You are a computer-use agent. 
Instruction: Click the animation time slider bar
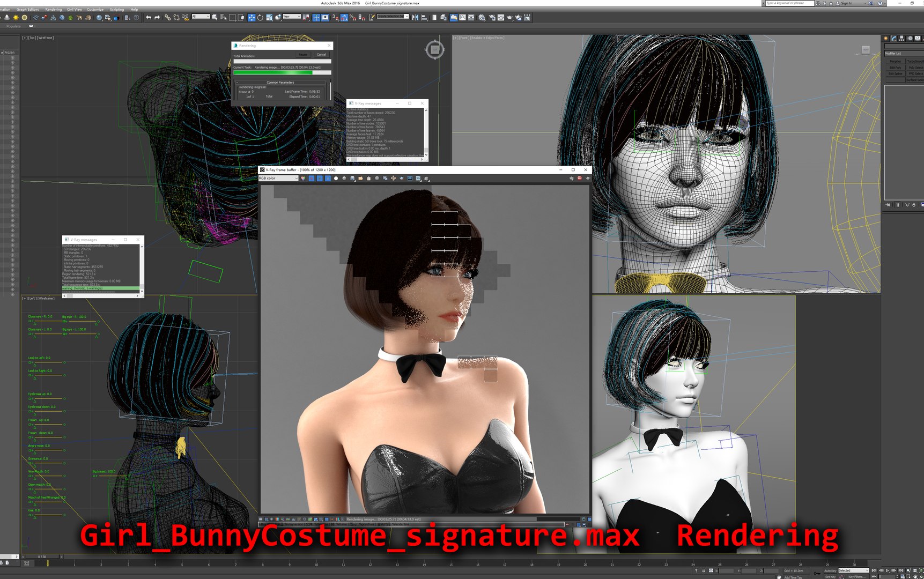tap(42, 557)
